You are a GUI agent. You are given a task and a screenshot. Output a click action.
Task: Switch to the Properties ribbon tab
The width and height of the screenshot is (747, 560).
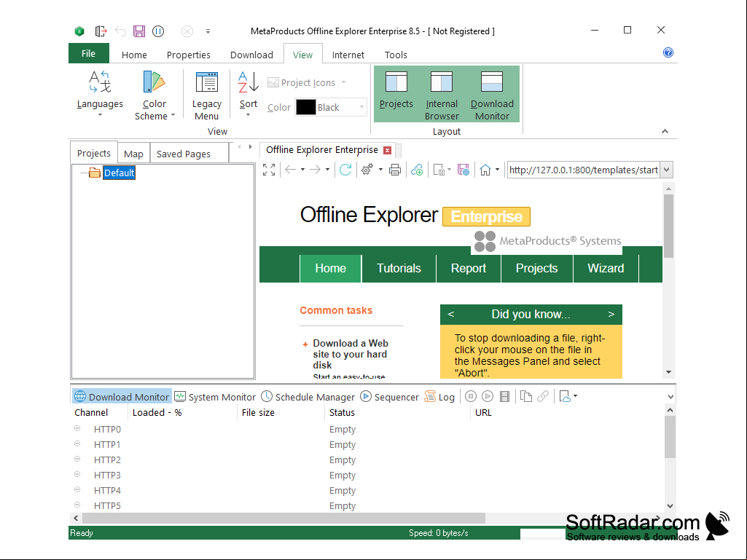pos(189,55)
